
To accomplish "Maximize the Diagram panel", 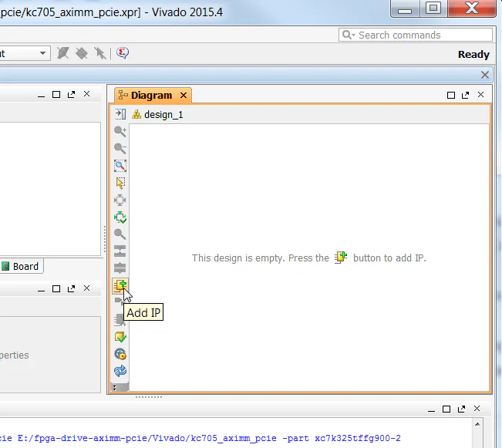I will 451,95.
